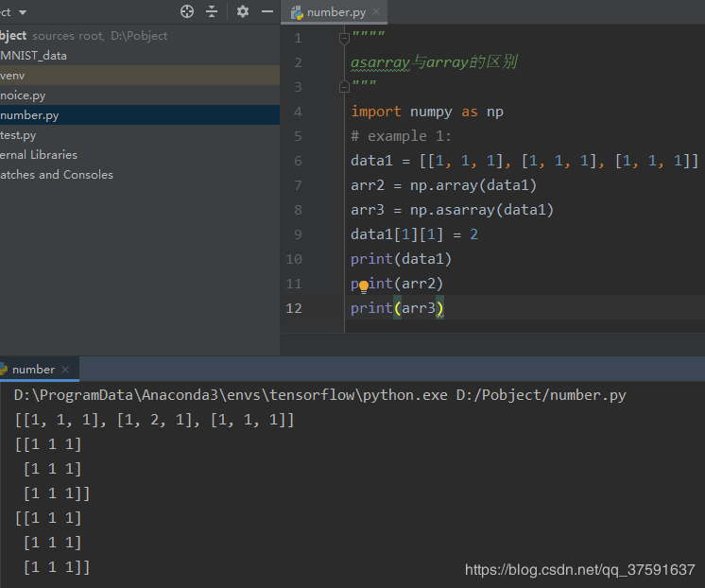Viewport: 705px width, 588px height.
Task: Click the data1[1][1] = 2 line
Action: 415,234
